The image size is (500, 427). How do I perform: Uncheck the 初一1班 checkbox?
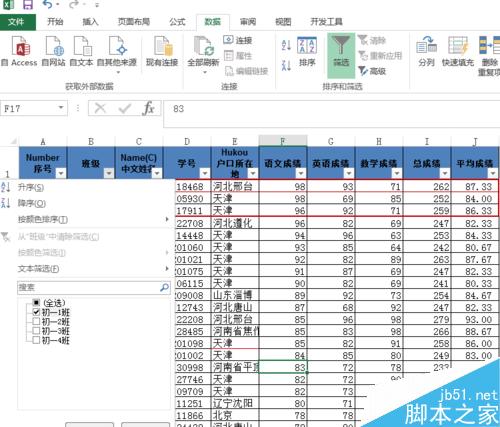tap(36, 312)
